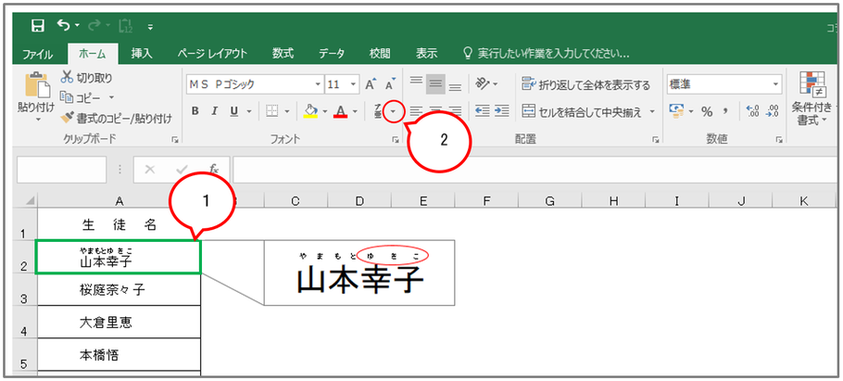Center text horizontally
Viewport: 843px width, 381px height.
point(435,111)
